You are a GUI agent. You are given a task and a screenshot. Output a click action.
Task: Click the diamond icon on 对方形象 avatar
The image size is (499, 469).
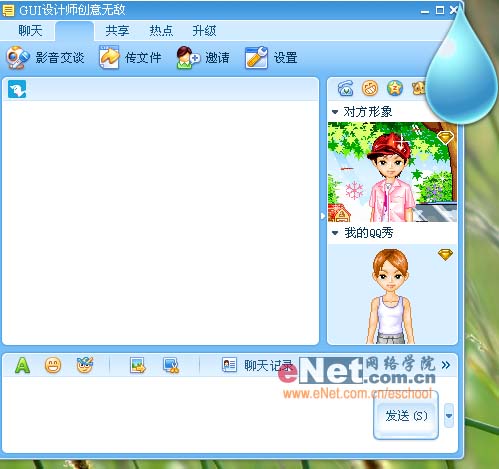(446, 137)
